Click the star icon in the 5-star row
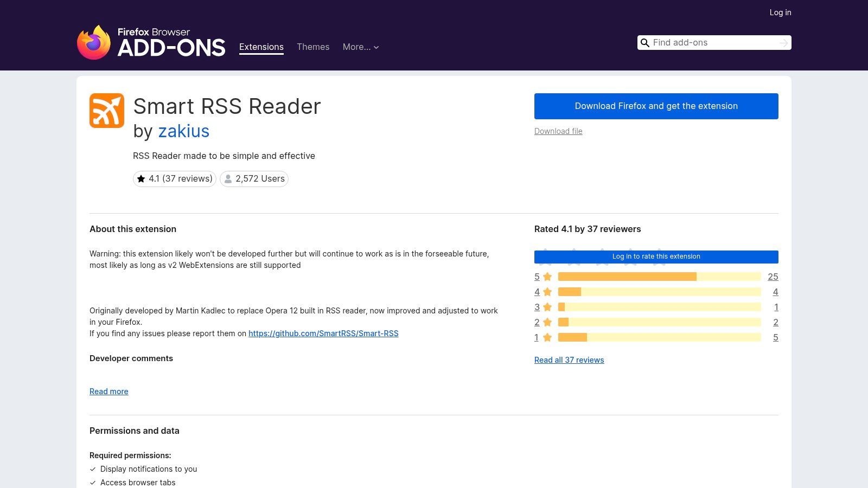Viewport: 868px width, 488px height. click(x=547, y=277)
